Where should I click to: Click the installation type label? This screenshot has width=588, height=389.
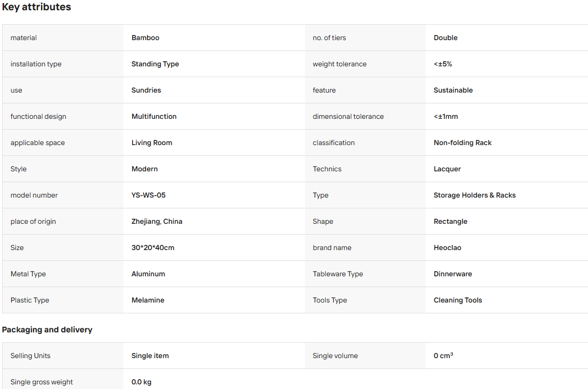point(36,64)
